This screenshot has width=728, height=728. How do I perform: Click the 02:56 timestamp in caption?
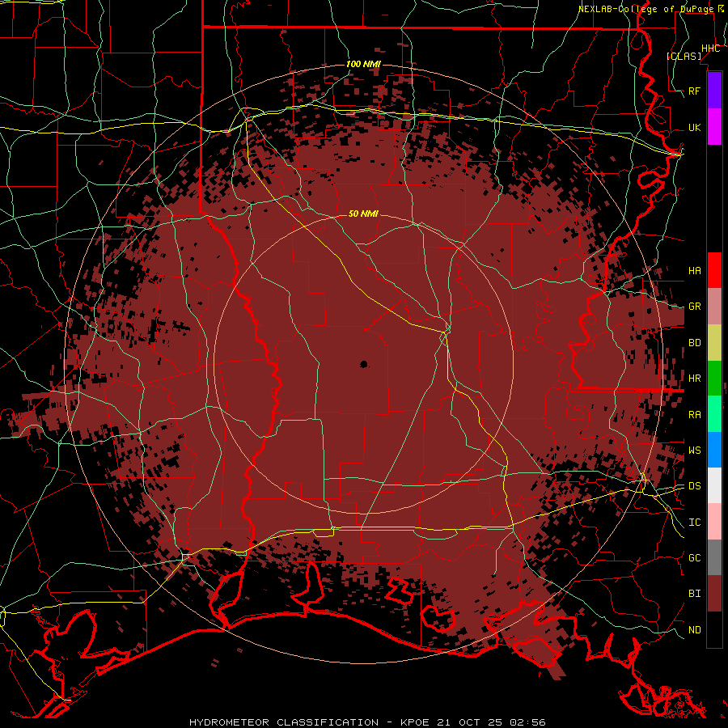click(527, 722)
